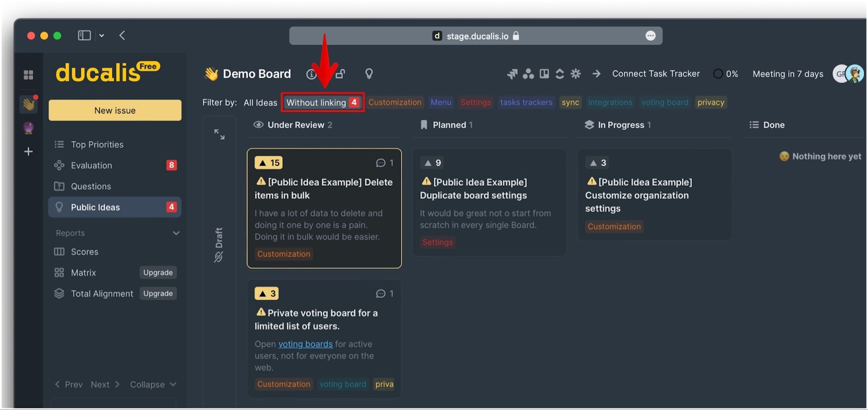Open the dashboard grid icon in left rail
Screen dimensions: 868x410
click(x=28, y=74)
